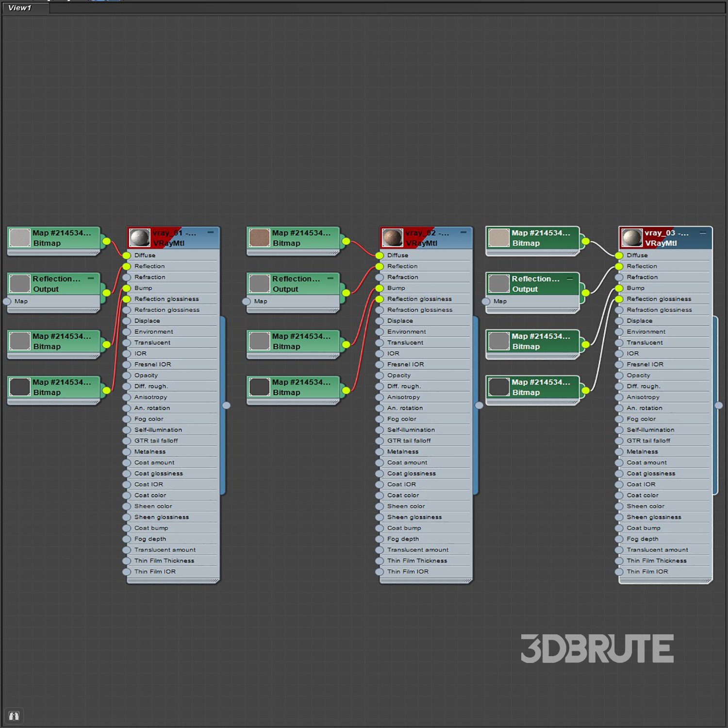Switch to the View1 tab
The width and height of the screenshot is (728, 728).
(20, 8)
